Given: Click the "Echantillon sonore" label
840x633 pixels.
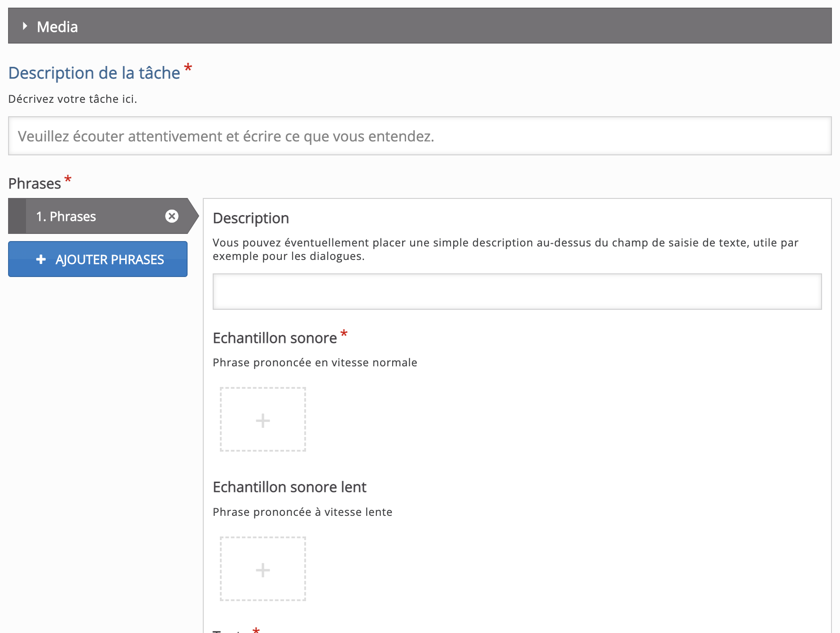Looking at the screenshot, I should [x=275, y=338].
